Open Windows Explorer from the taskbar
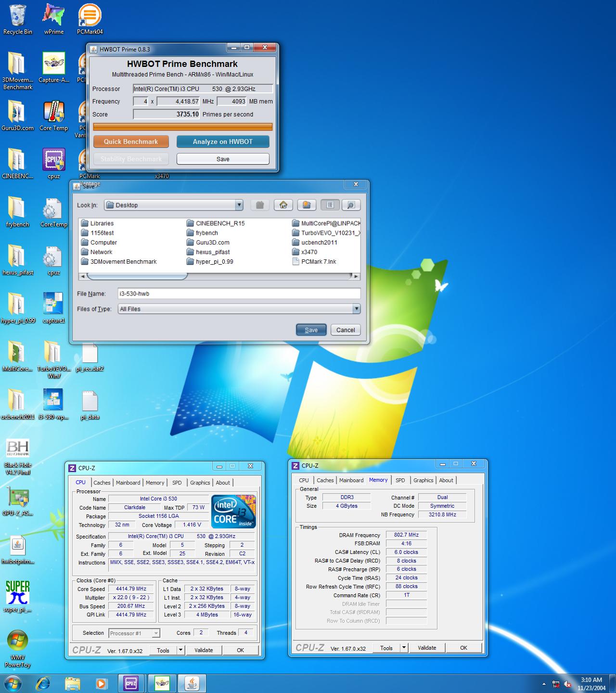 73,684
